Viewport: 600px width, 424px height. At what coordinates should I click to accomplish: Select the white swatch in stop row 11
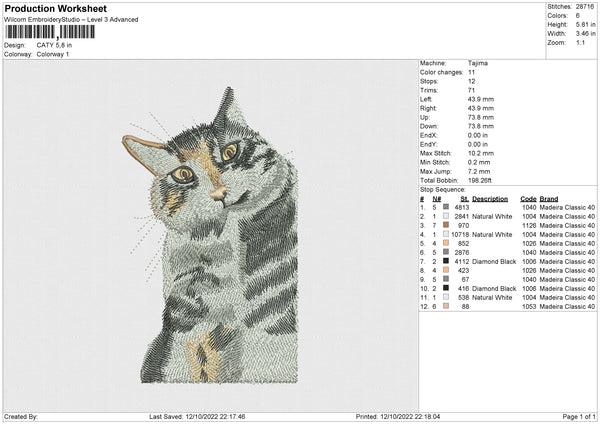pos(446,297)
